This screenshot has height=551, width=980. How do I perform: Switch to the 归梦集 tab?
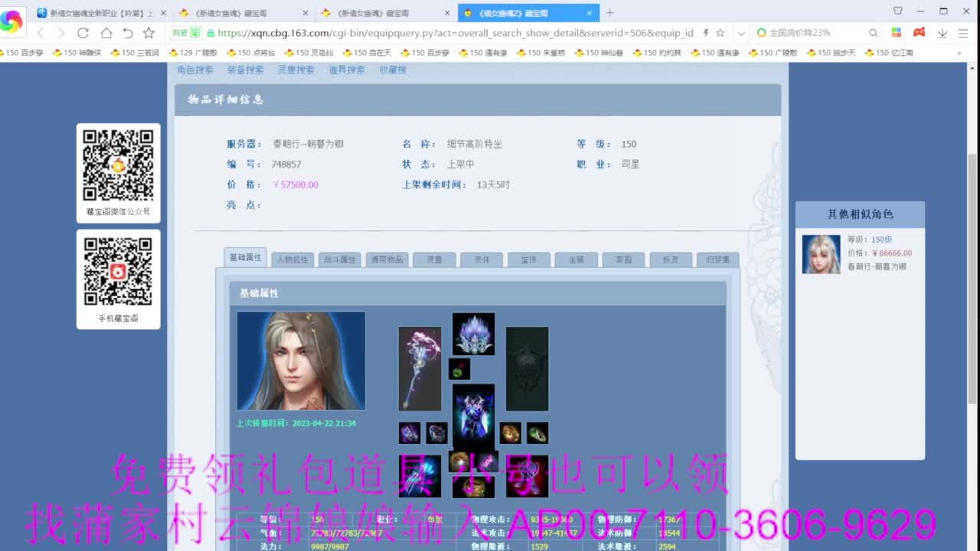click(718, 259)
